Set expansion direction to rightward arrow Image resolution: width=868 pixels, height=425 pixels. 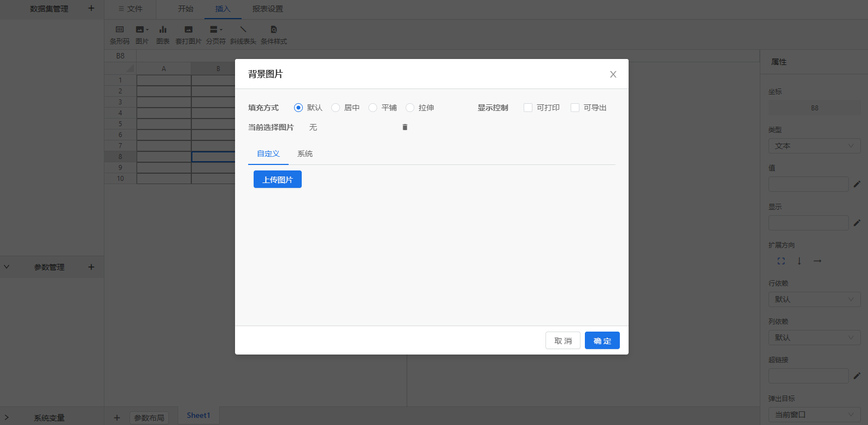(x=817, y=261)
